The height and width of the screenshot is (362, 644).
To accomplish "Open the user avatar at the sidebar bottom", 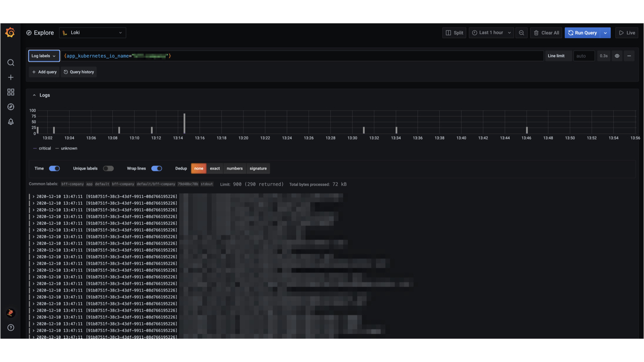I will (x=11, y=313).
